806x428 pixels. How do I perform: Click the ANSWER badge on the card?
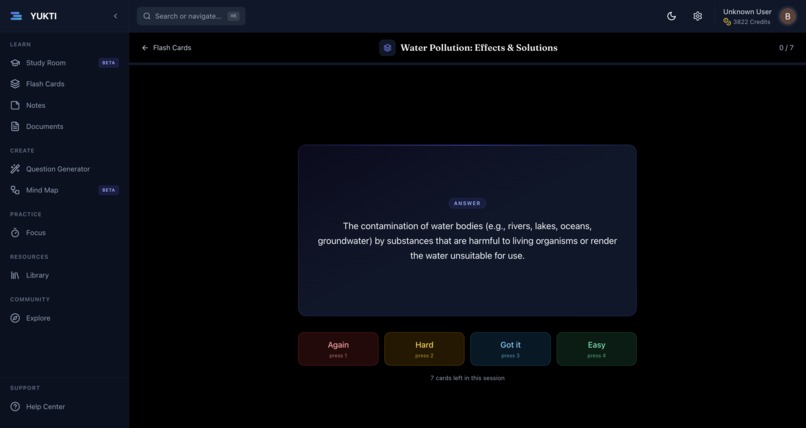point(467,203)
